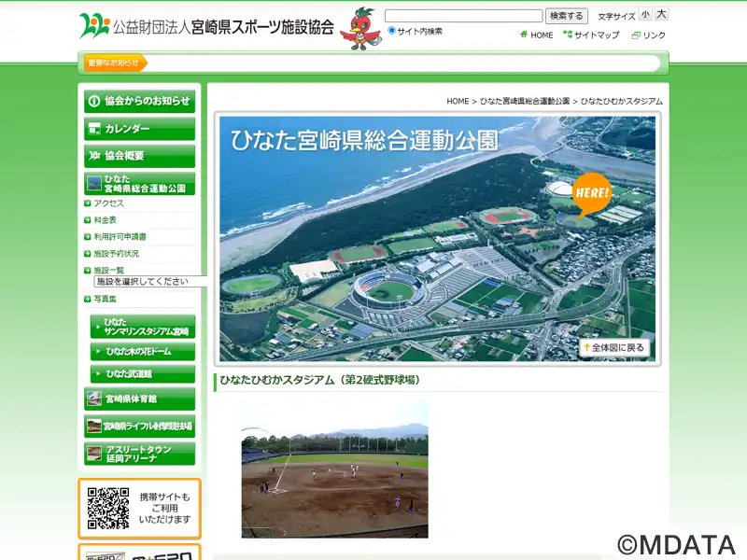
Task: Open 協会からのお知らせ menu item
Action: coord(139,101)
